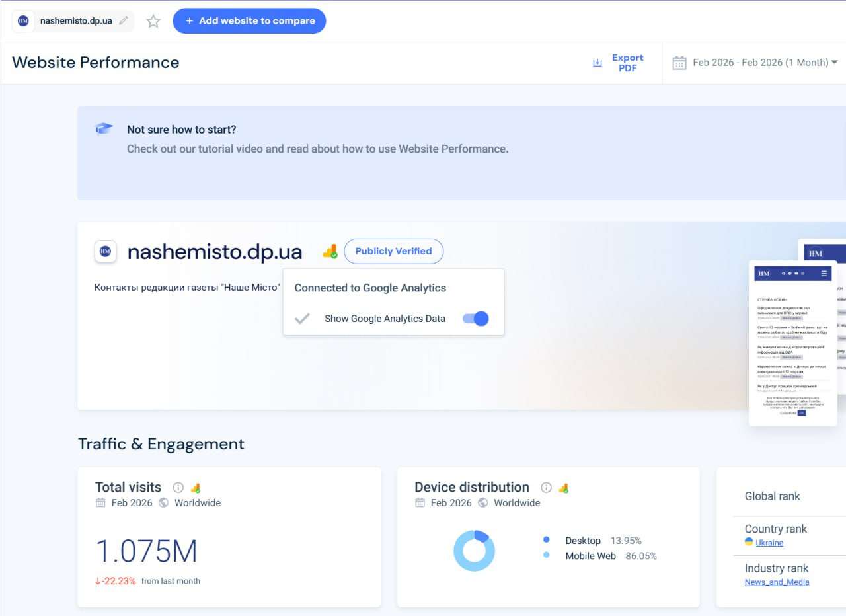Viewport: 846px width, 616px height.
Task: Click Add website to compare button
Action: tap(249, 21)
